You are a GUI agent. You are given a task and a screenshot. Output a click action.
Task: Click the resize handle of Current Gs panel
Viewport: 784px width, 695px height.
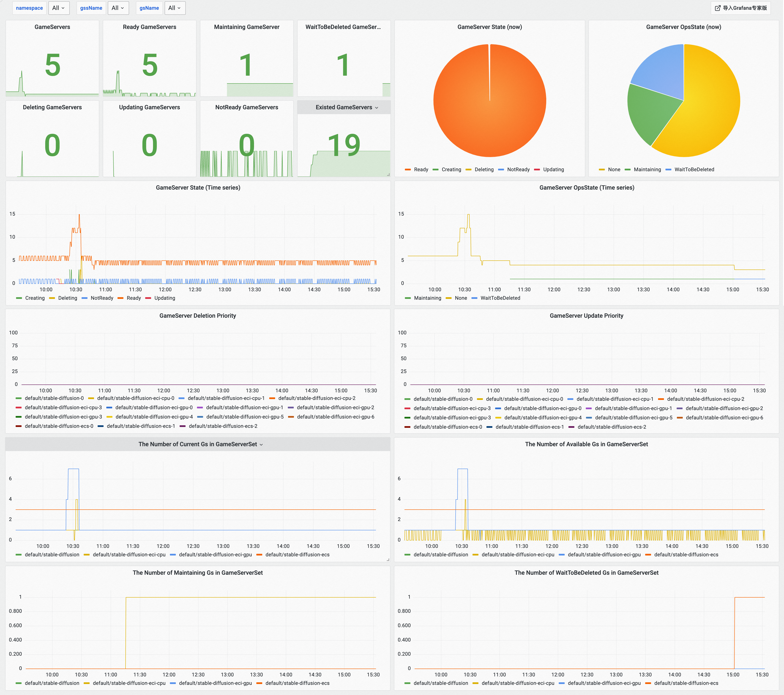[388, 560]
